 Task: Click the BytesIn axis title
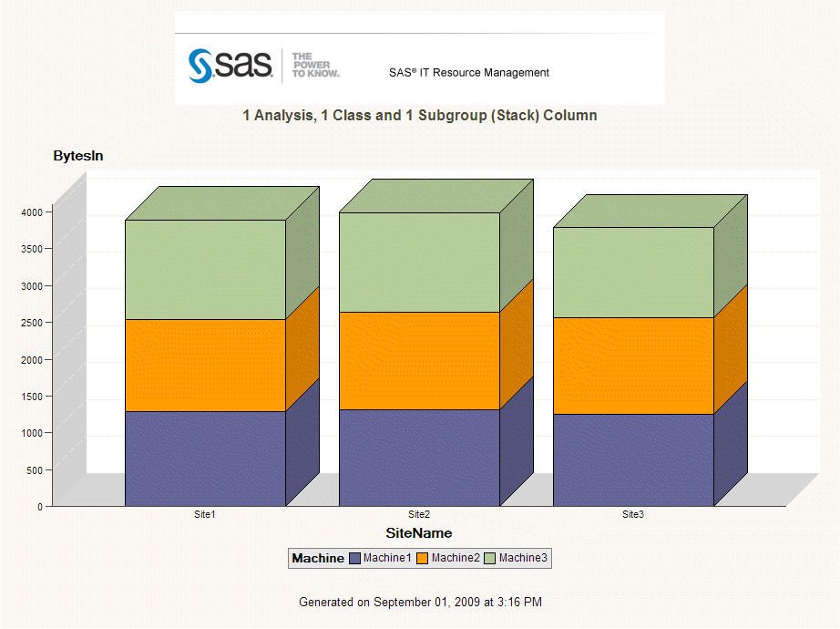(78, 156)
